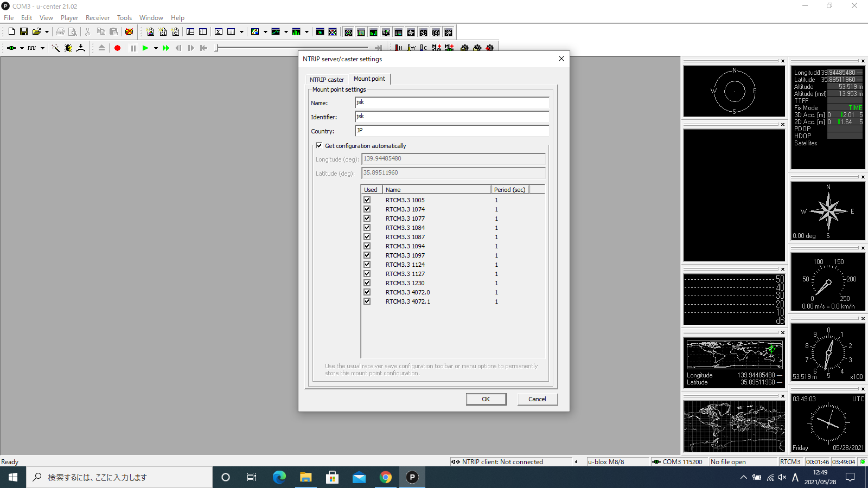The width and height of the screenshot is (868, 488).
Task: Click the Coldstart C thermometer icon
Action: [424, 48]
